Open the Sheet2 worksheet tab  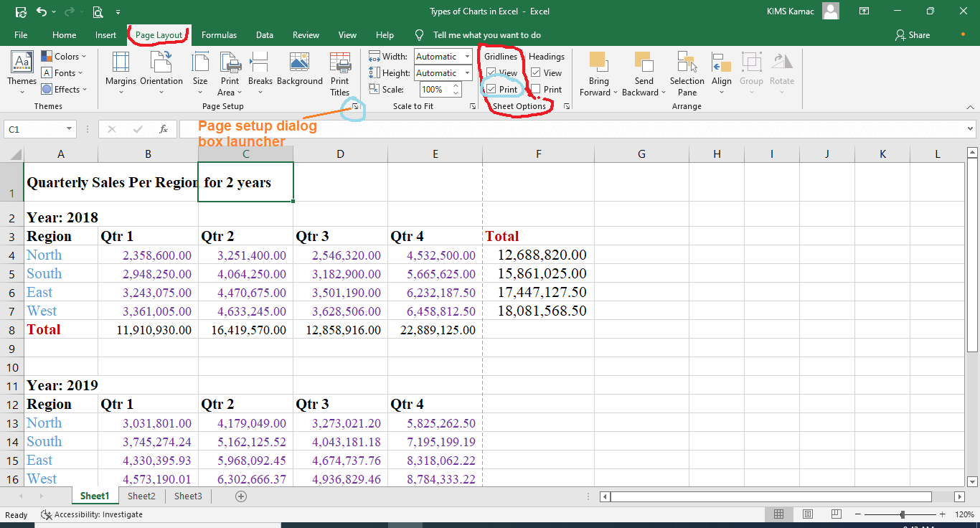pyautogui.click(x=141, y=496)
